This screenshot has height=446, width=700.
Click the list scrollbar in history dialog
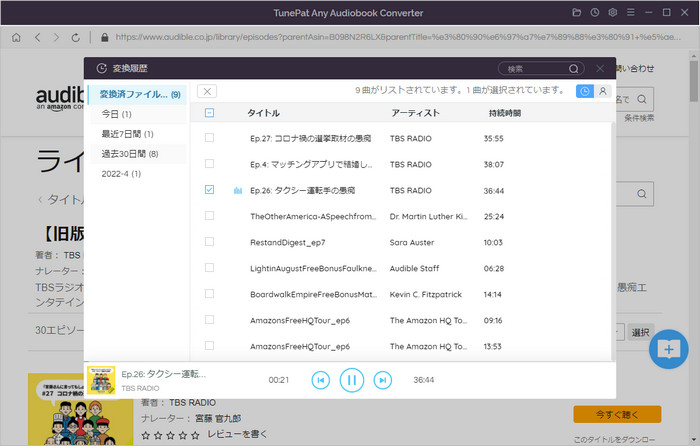613,241
